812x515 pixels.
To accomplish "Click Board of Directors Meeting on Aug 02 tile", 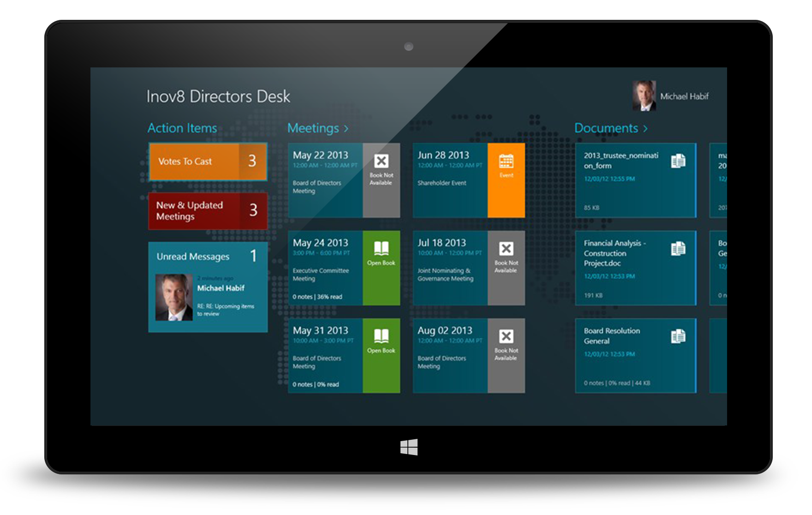I will pyautogui.click(x=442, y=362).
